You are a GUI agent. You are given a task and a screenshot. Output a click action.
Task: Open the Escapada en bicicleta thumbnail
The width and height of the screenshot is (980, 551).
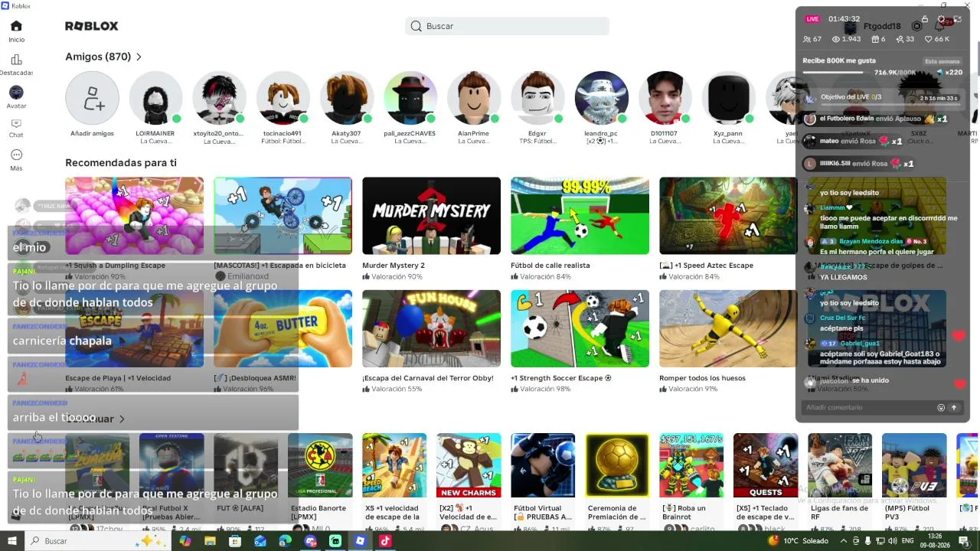283,216
